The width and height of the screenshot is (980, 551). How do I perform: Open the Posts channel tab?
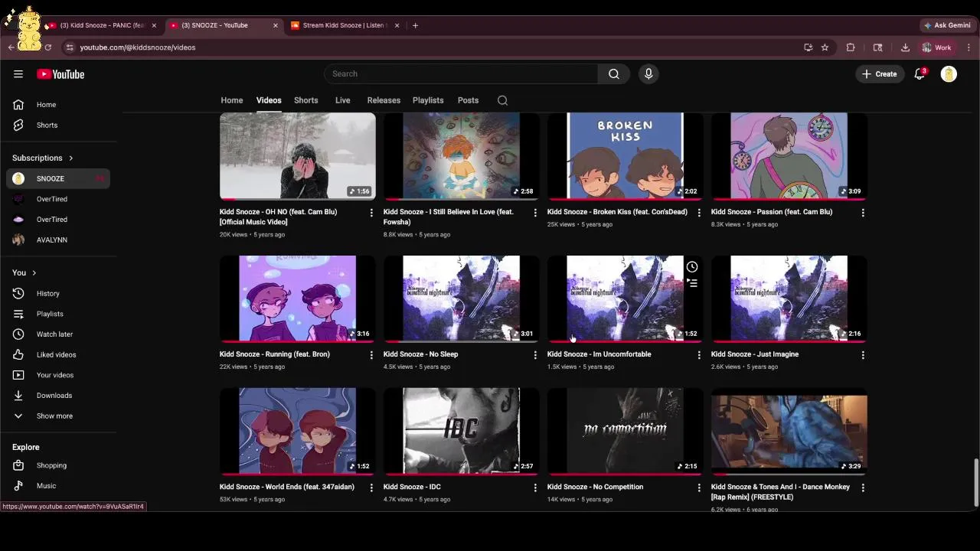tap(468, 100)
